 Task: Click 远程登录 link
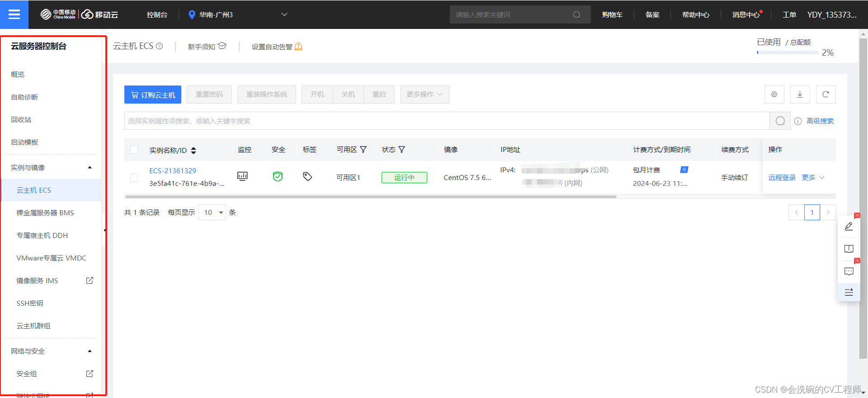coord(782,177)
